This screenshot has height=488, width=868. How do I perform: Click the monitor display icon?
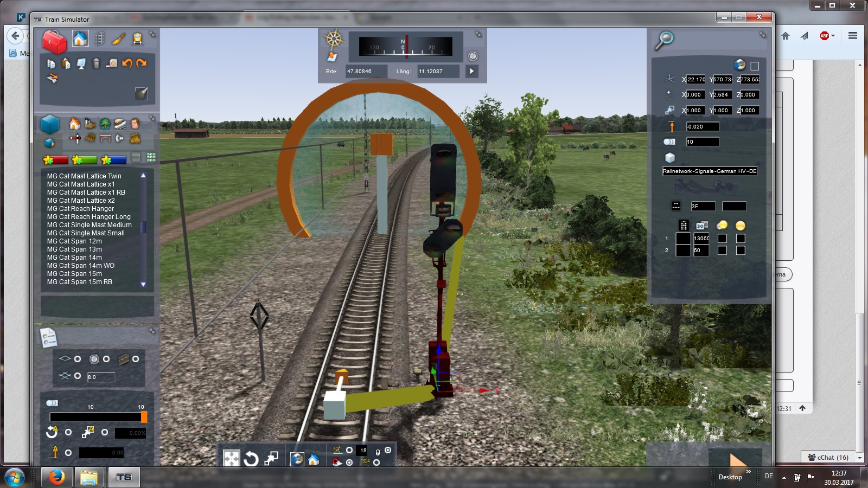[x=81, y=63]
